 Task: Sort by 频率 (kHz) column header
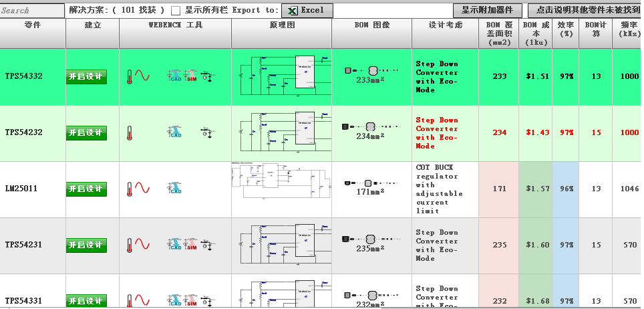click(x=628, y=33)
